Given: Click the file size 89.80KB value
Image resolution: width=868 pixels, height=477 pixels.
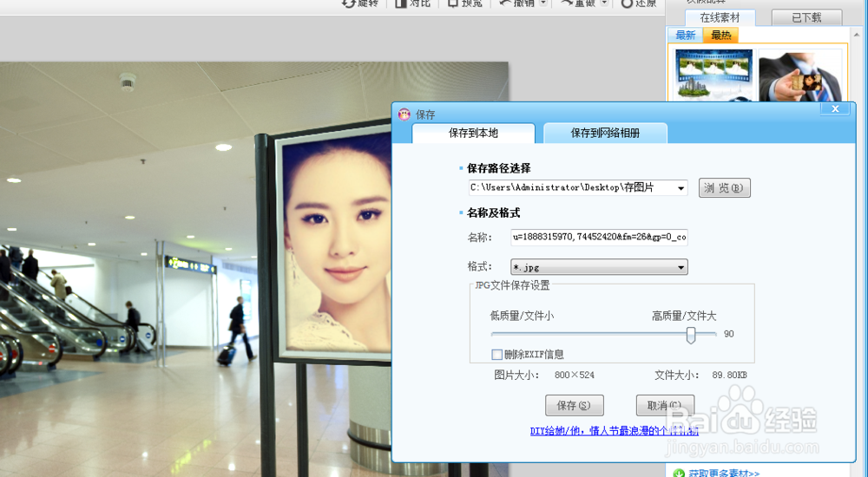Looking at the screenshot, I should click(x=730, y=376).
